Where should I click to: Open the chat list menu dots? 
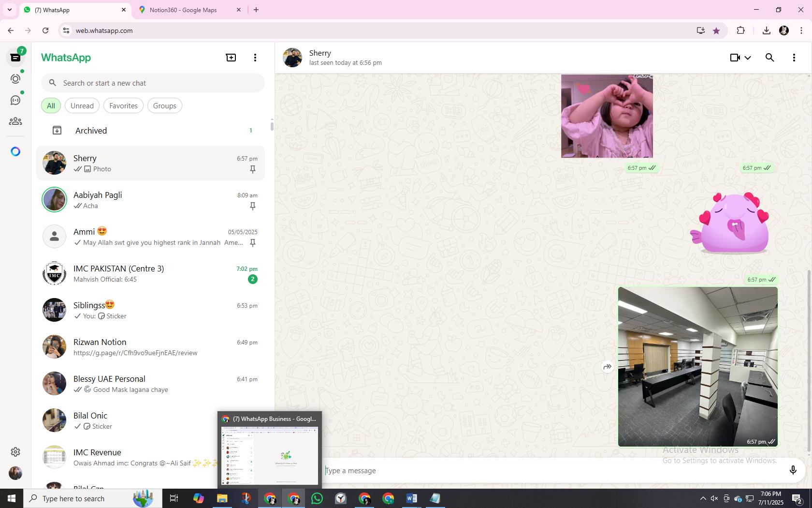click(255, 58)
